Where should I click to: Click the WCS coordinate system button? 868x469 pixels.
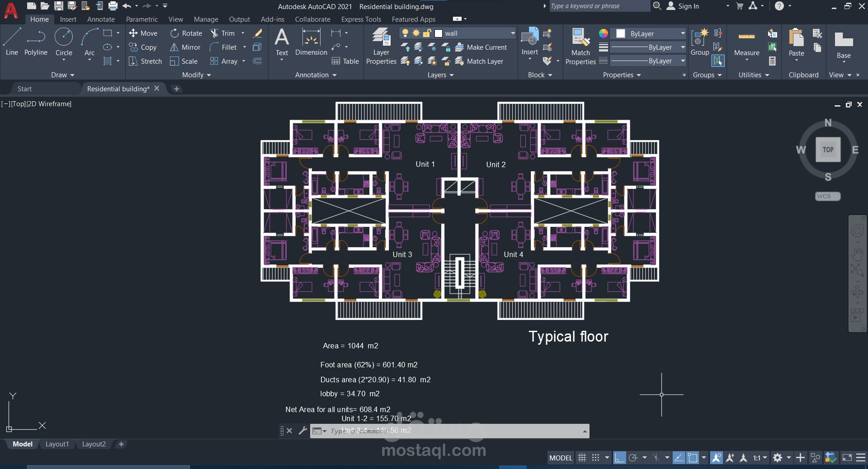pyautogui.click(x=827, y=196)
